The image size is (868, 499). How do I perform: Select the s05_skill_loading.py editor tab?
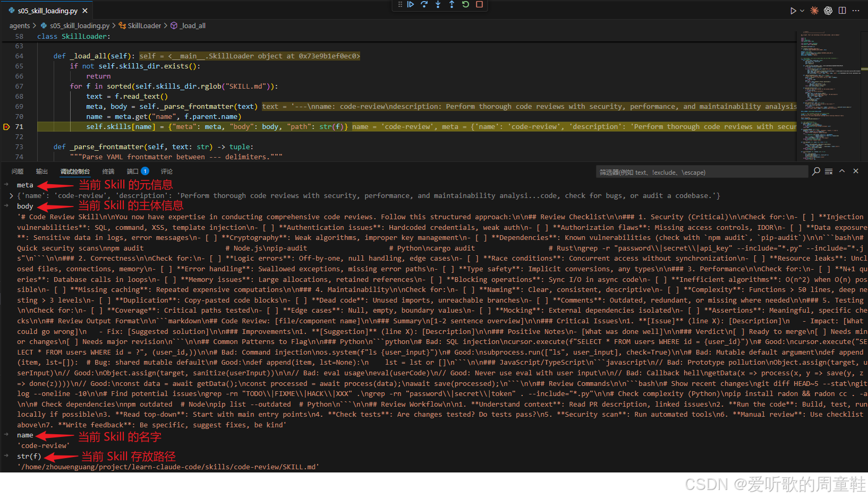(48, 11)
